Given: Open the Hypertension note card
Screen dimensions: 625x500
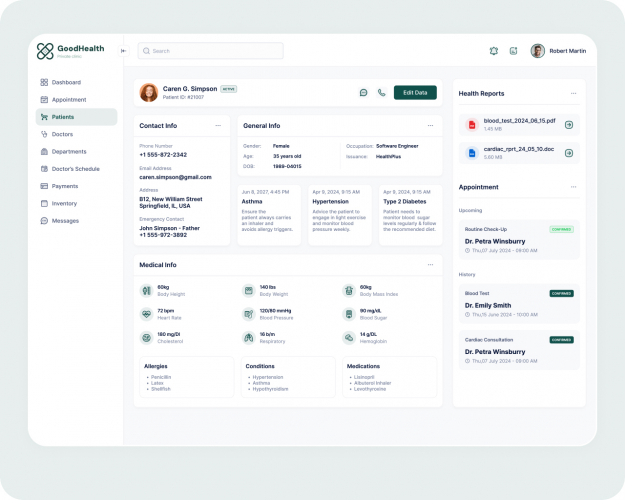Looking at the screenshot, I should coord(340,215).
